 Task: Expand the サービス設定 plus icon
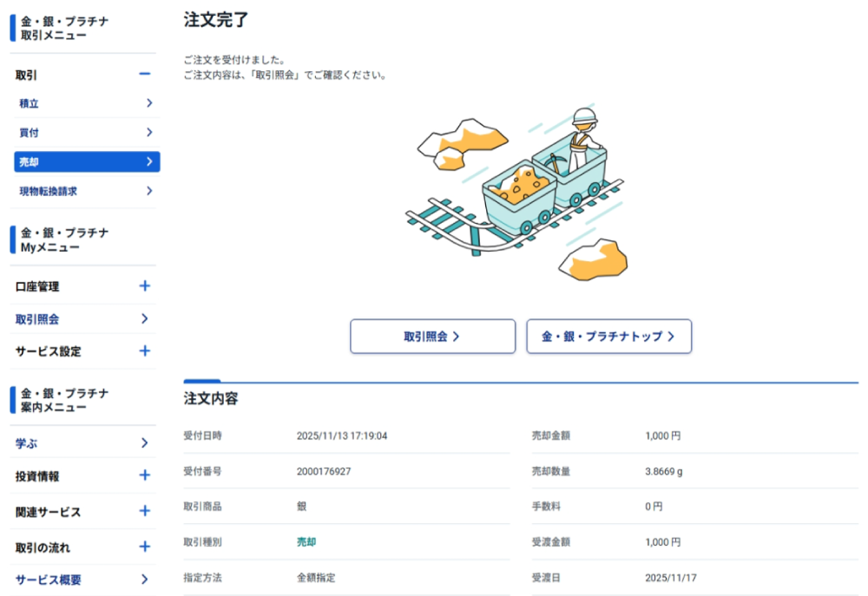click(145, 351)
